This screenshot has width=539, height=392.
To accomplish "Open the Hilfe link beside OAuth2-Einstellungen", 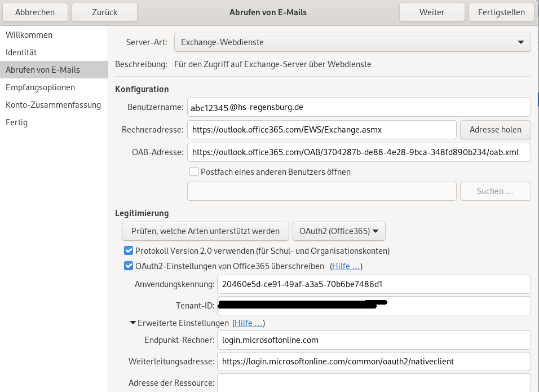I will (x=345, y=266).
